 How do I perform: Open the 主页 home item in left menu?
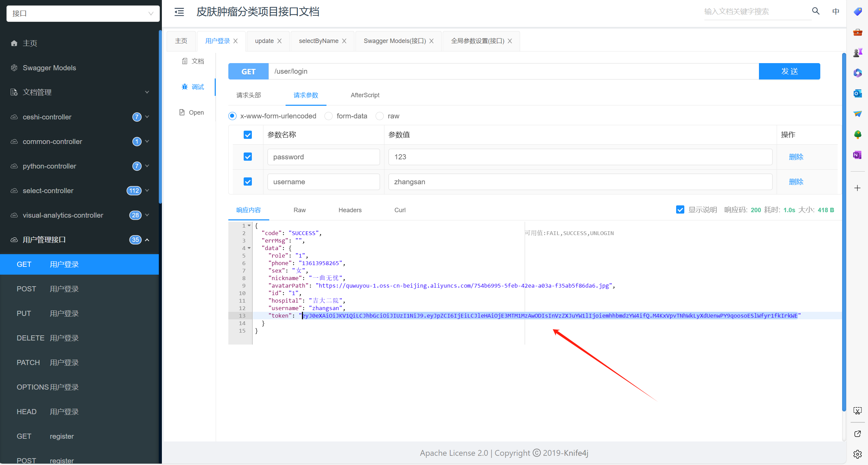[30, 43]
